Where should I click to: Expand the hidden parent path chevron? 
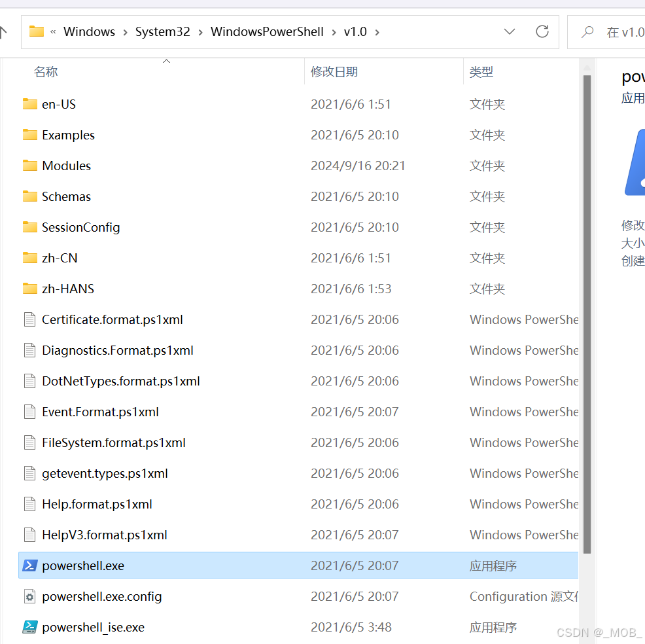click(x=53, y=31)
